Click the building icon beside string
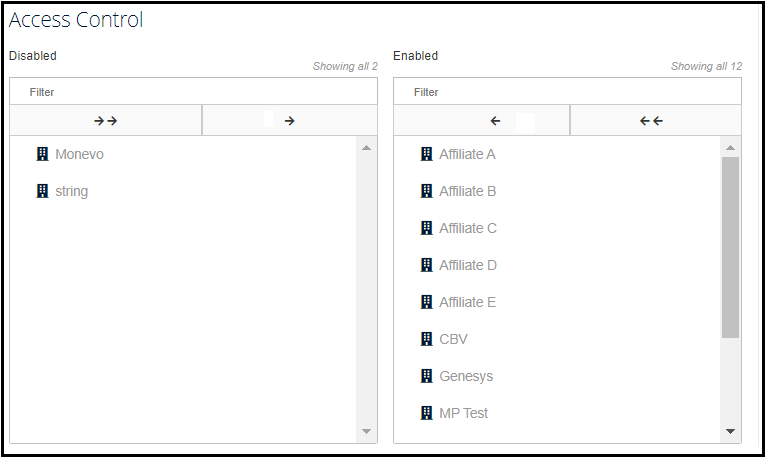This screenshot has height=460, width=767. click(43, 191)
